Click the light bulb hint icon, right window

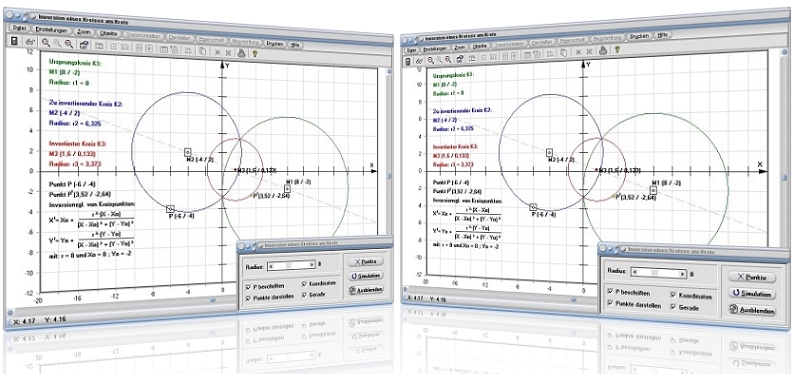coord(617,49)
